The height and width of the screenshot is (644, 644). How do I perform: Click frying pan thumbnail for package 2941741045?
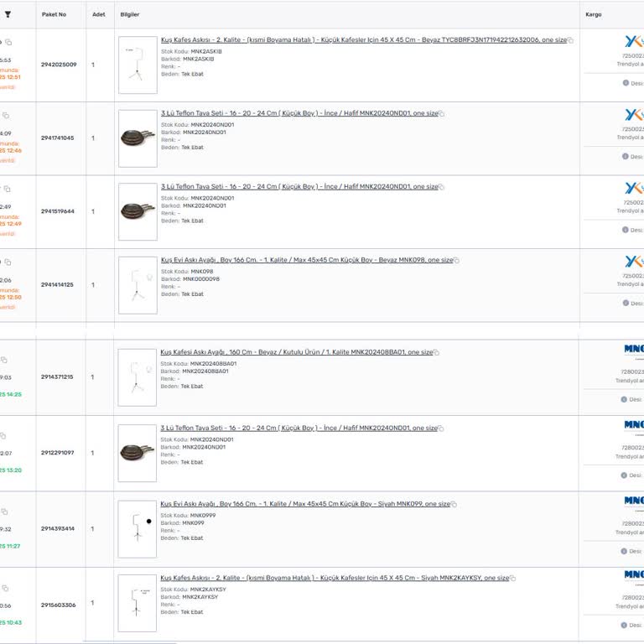[x=138, y=138]
